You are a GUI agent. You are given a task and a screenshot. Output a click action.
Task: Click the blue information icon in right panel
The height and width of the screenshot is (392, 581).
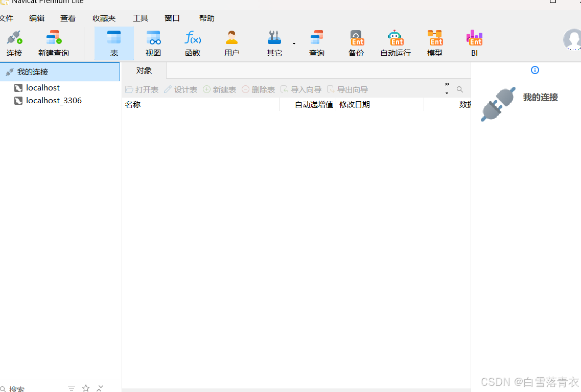[535, 70]
